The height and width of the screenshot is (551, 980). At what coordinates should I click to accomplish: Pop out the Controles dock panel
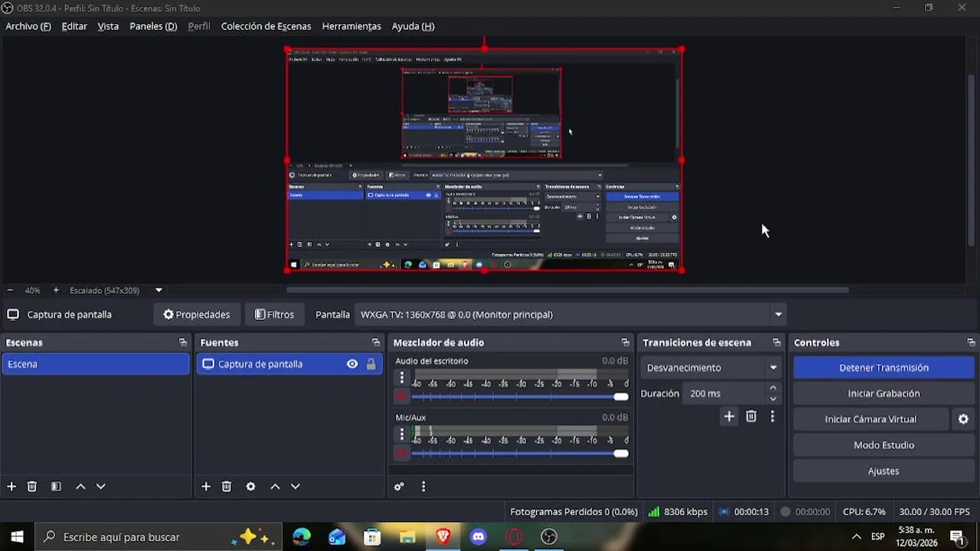coord(971,343)
